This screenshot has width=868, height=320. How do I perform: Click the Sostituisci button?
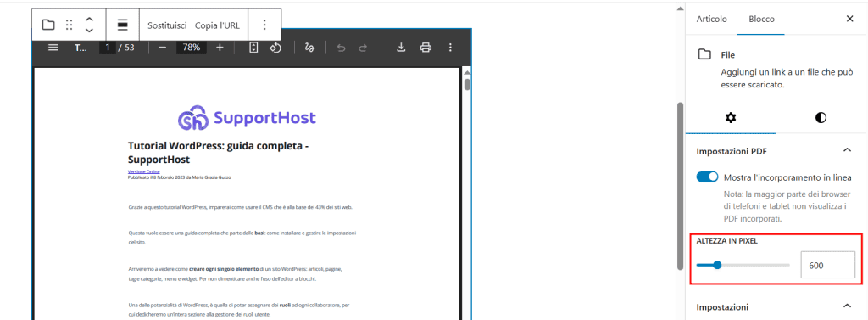(x=167, y=25)
